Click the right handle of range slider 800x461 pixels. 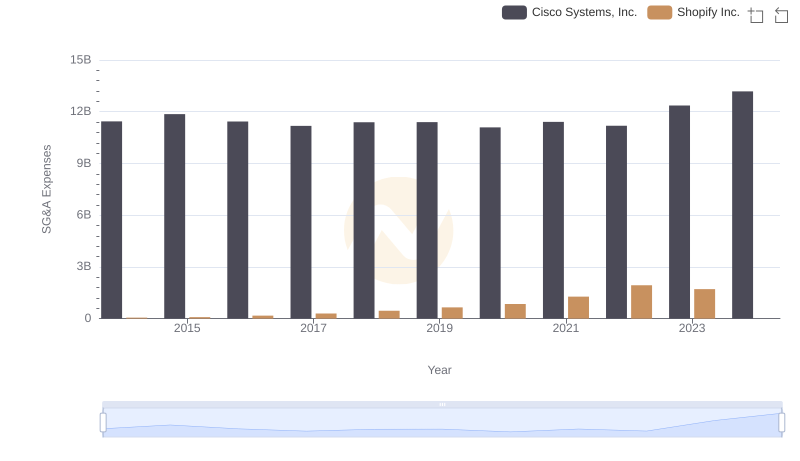[781, 422]
